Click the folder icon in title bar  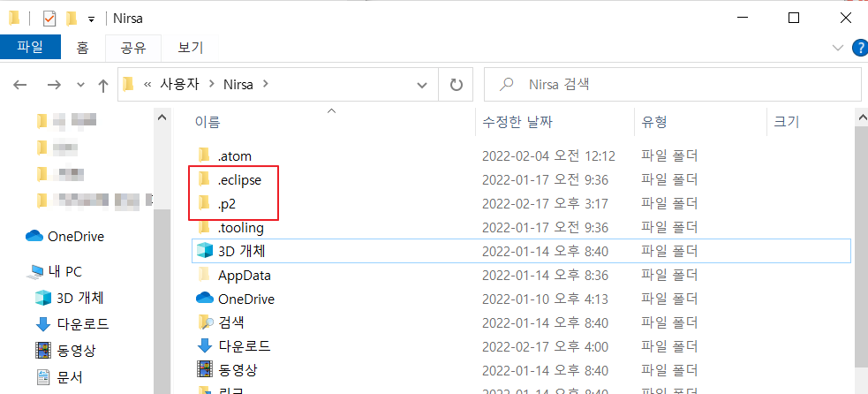15,19
